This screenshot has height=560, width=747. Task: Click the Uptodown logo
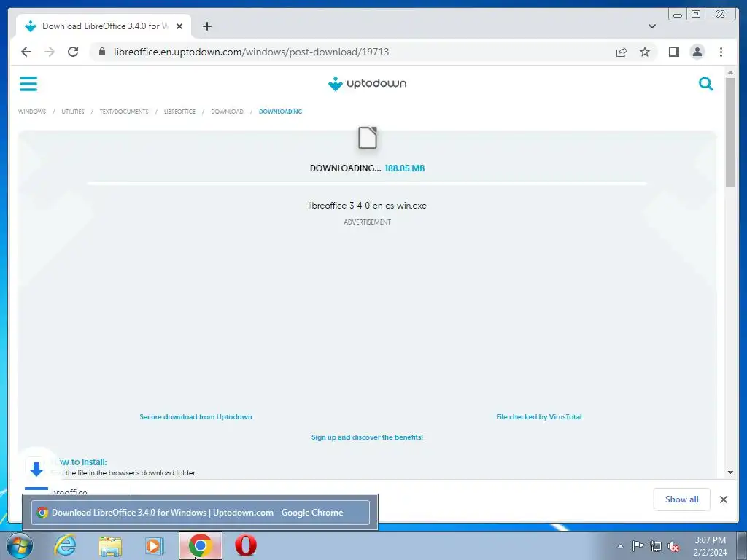(x=367, y=84)
